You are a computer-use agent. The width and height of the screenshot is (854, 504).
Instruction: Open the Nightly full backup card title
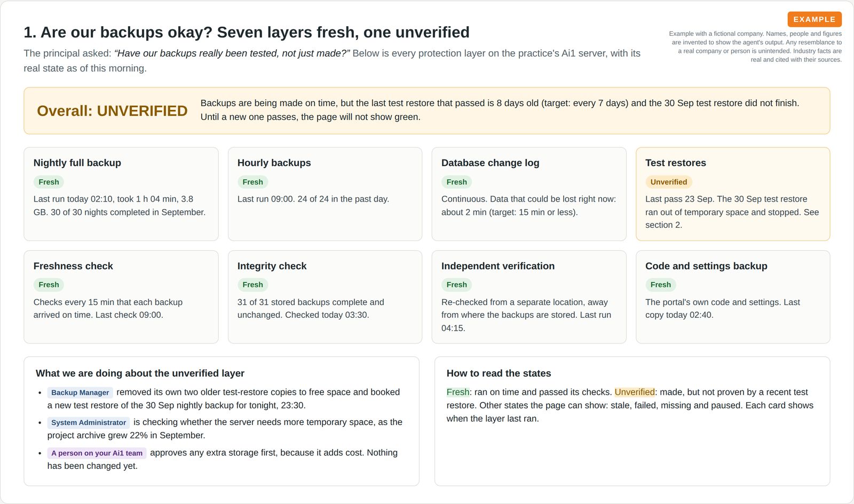pyautogui.click(x=77, y=163)
